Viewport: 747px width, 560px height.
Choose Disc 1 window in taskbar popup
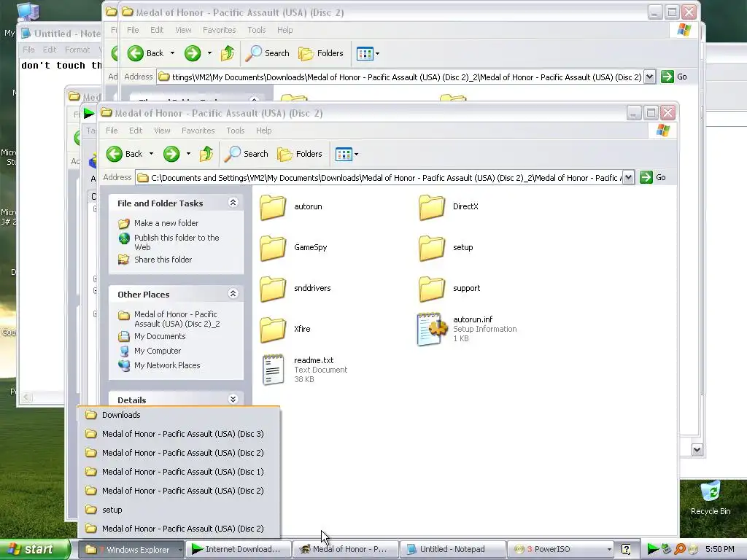(179, 472)
